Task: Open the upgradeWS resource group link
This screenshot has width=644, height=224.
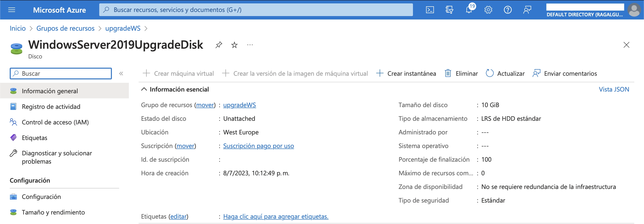Action: tap(240, 105)
